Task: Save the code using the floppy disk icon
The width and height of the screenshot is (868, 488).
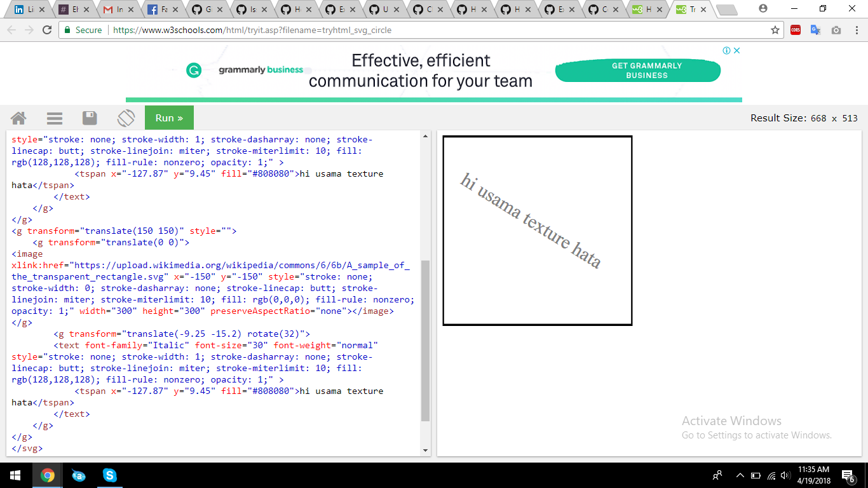Action: tap(90, 118)
